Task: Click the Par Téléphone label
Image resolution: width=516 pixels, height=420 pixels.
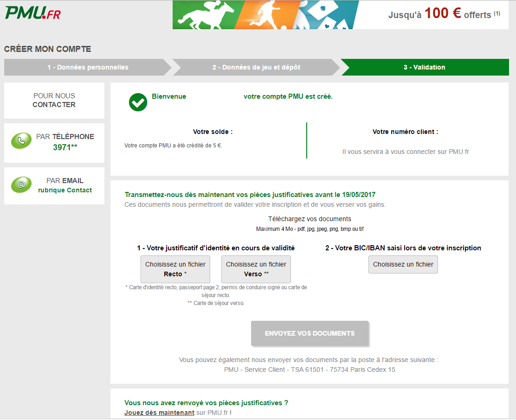Action: tap(65, 136)
